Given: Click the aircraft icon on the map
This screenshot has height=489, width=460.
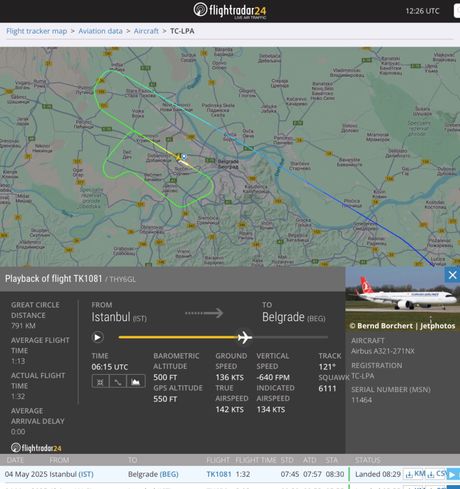Looking at the screenshot, I should point(179,157).
